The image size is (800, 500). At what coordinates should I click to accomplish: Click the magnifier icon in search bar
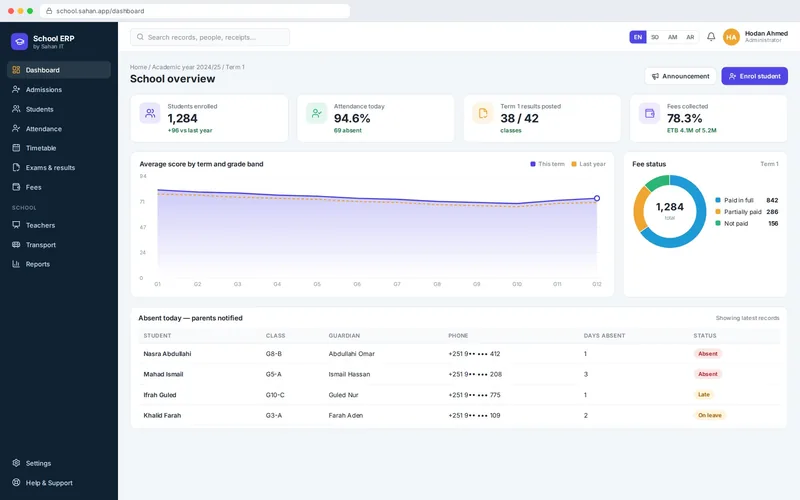(140, 37)
